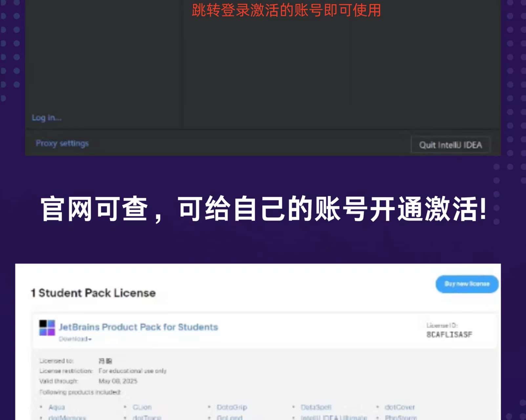Click the Buy new license button
Image resolution: width=526 pixels, height=420 pixels.
coord(467,284)
